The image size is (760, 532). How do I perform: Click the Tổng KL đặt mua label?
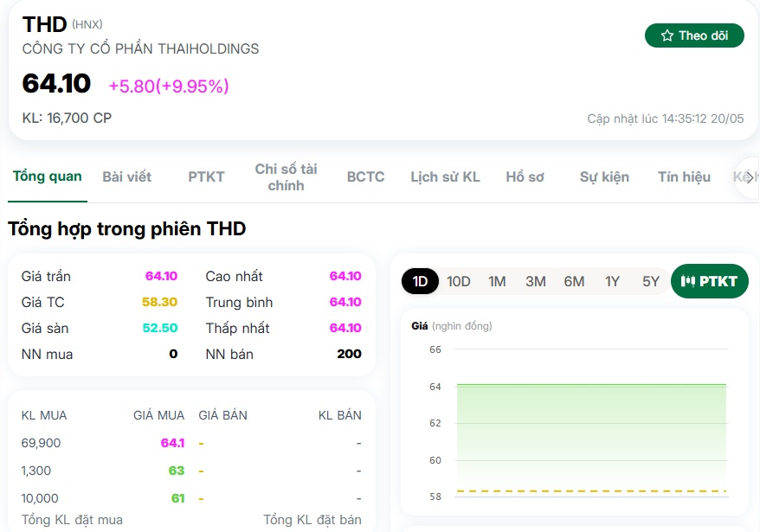(72, 520)
